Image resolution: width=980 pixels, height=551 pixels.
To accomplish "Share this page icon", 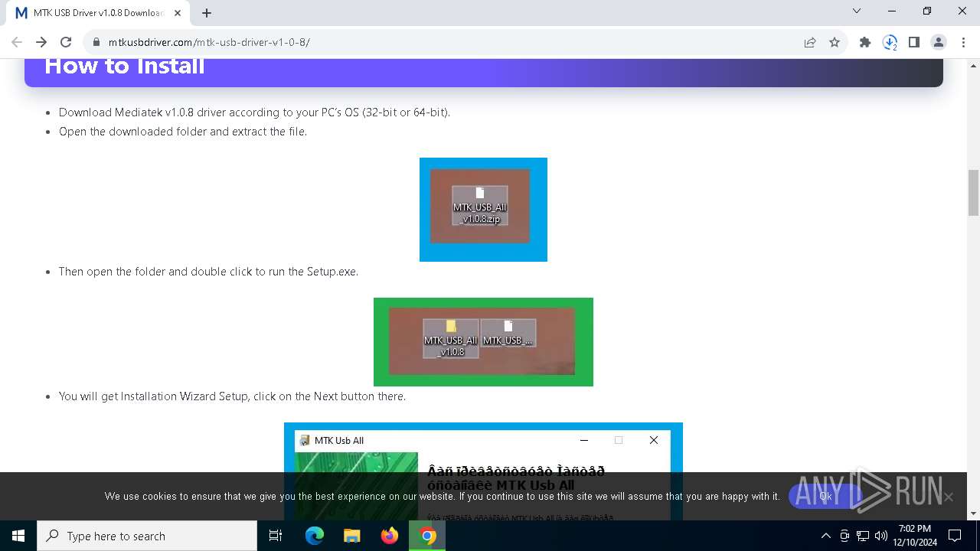I will coord(810,42).
